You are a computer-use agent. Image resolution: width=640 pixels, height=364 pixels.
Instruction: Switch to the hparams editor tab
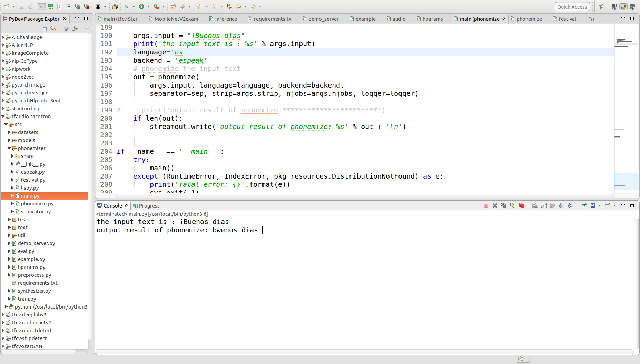[429, 19]
